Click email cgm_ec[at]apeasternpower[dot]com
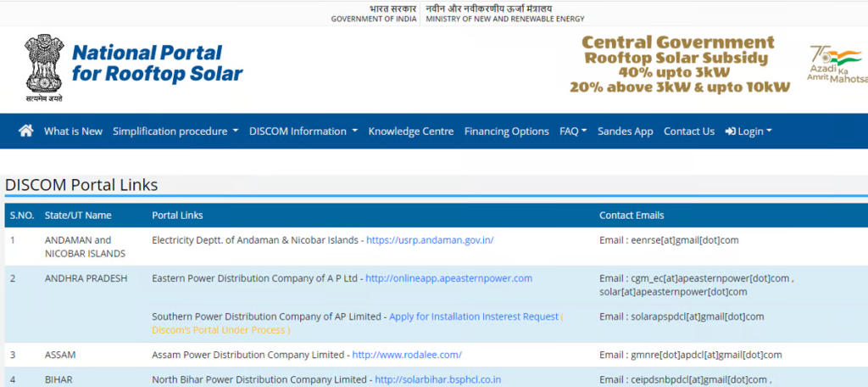Image resolution: width=868 pixels, height=387 pixels. (x=710, y=278)
